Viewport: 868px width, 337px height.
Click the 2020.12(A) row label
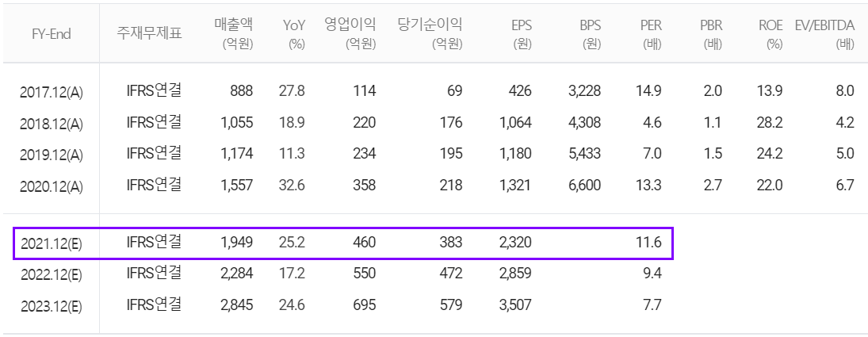pyautogui.click(x=51, y=187)
